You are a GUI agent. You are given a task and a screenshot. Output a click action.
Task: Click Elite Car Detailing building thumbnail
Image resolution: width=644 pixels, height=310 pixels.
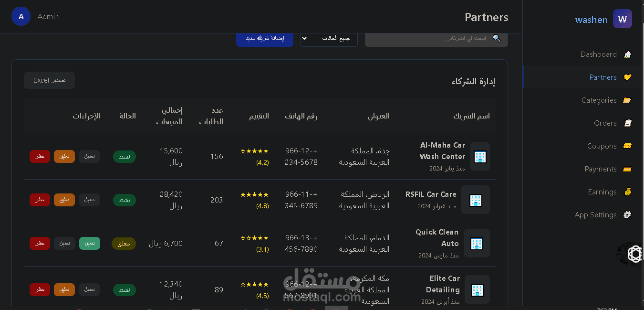477,289
